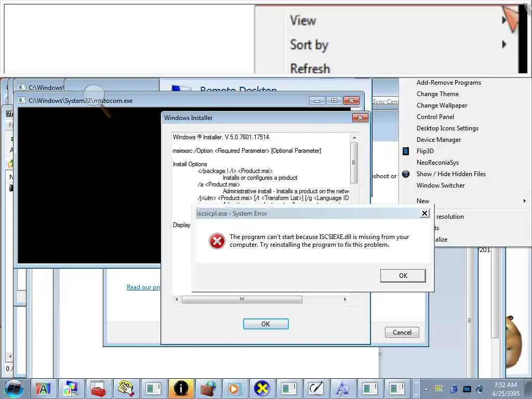Viewport: 532px width, 399px height.
Task: Click the mtstocom.exe window title icon
Action: click(22, 100)
